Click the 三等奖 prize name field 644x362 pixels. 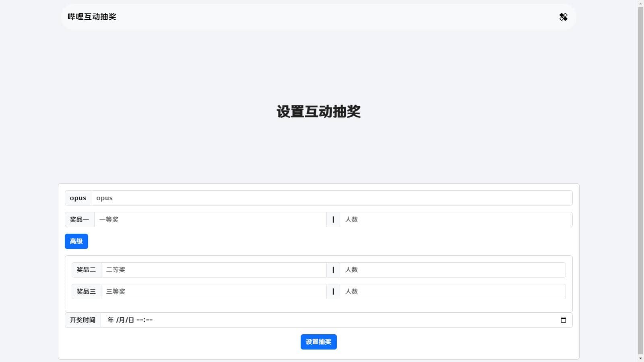(x=213, y=292)
